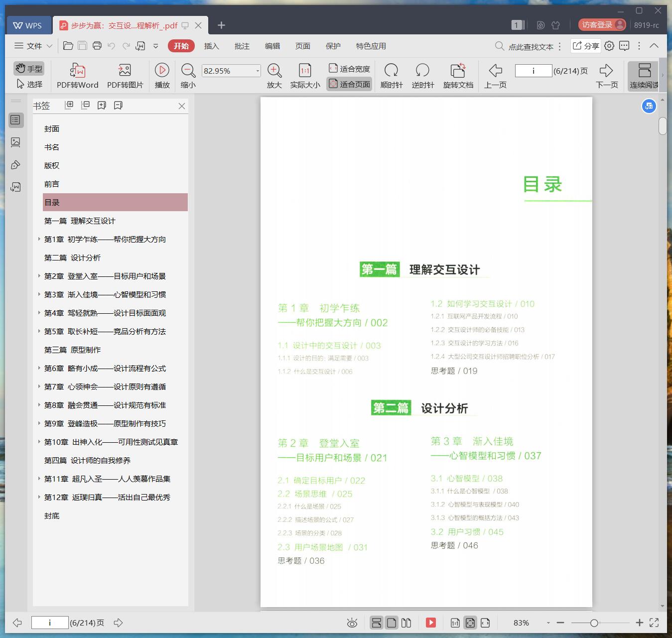Image resolution: width=672 pixels, height=638 pixels.
Task: Toggle Fit Width (适合宽度)
Action: point(349,69)
